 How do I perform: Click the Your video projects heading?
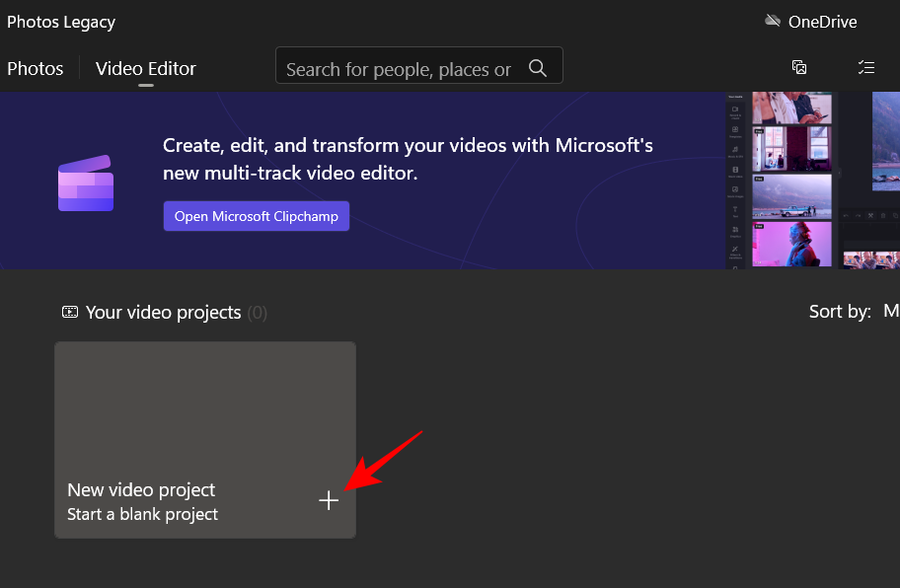tap(163, 313)
